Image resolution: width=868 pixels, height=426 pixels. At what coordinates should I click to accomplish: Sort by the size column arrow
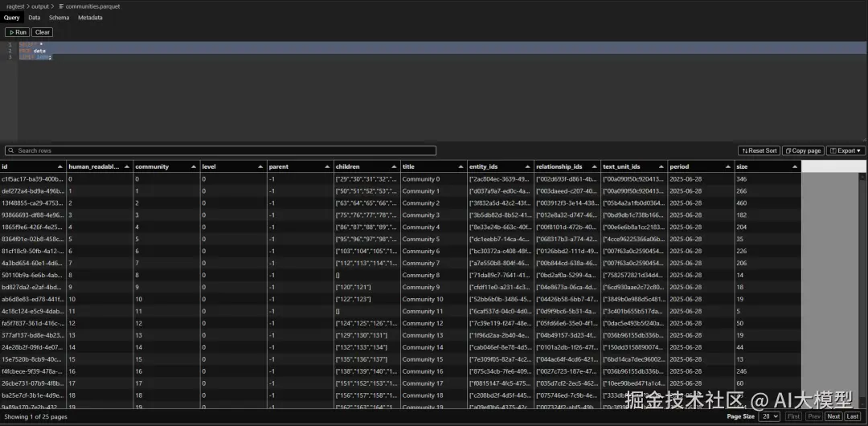click(794, 166)
